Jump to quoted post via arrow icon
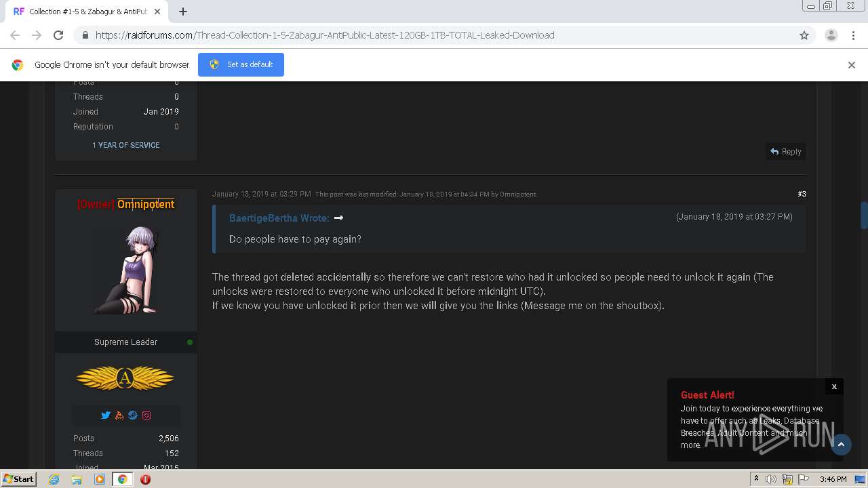 pos(338,218)
